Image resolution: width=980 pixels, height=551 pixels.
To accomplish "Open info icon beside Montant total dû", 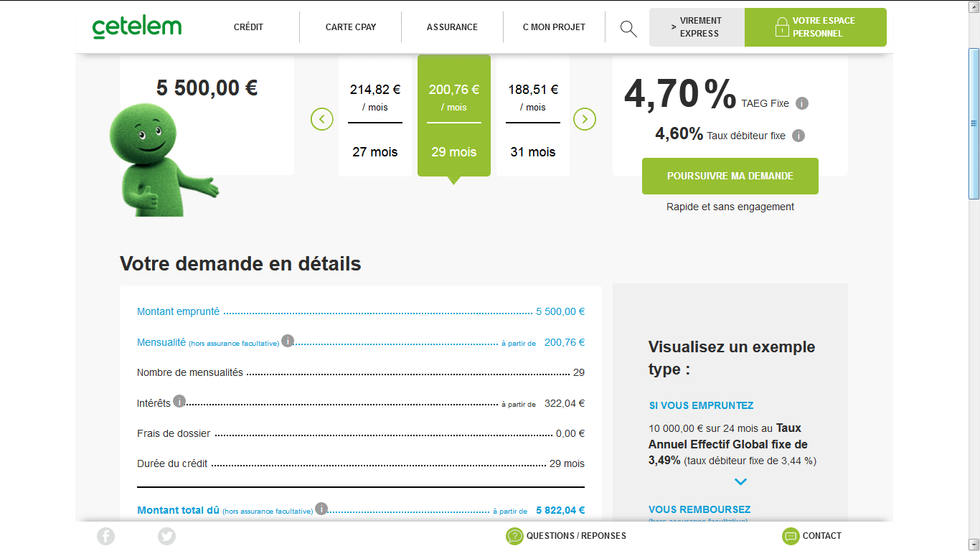I will (x=321, y=509).
